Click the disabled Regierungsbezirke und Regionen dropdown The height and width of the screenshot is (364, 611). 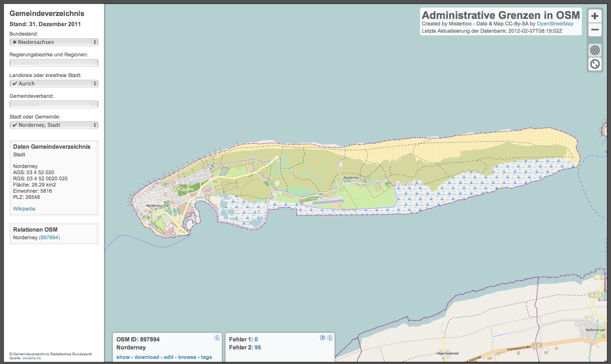pos(54,63)
